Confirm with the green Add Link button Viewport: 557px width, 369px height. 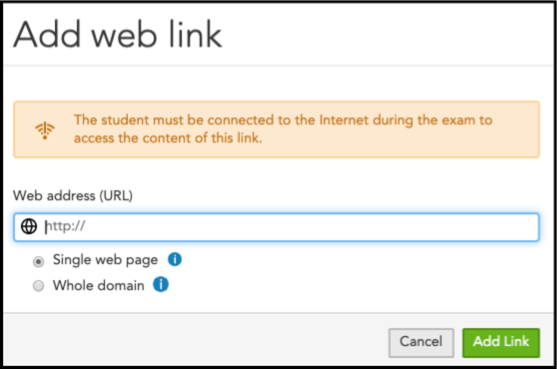coord(501,342)
